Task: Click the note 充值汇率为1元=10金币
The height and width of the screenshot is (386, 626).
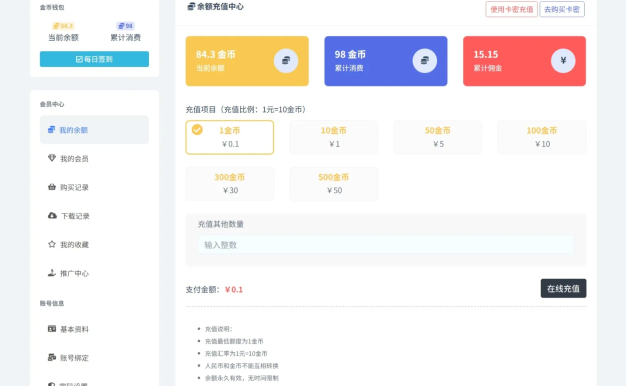Action: [236, 354]
